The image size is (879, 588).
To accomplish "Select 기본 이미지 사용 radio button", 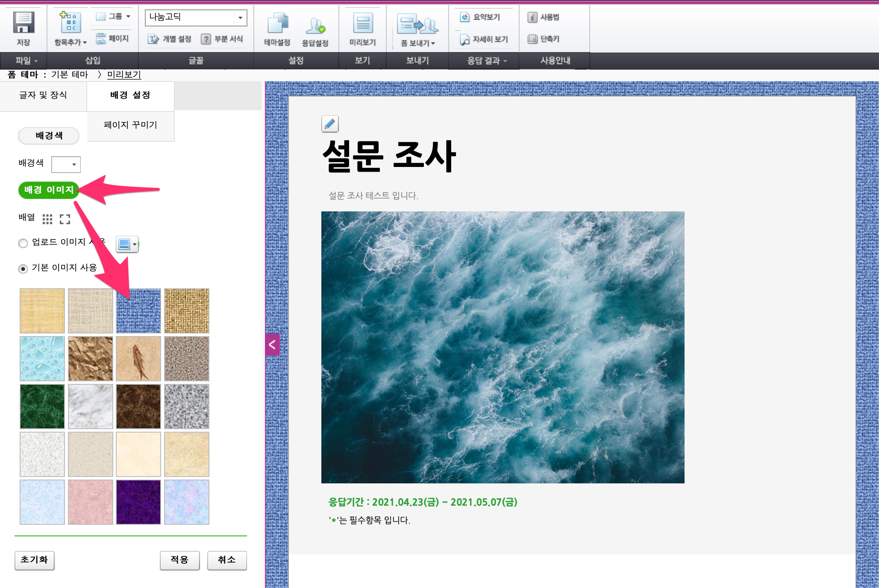I will (23, 269).
